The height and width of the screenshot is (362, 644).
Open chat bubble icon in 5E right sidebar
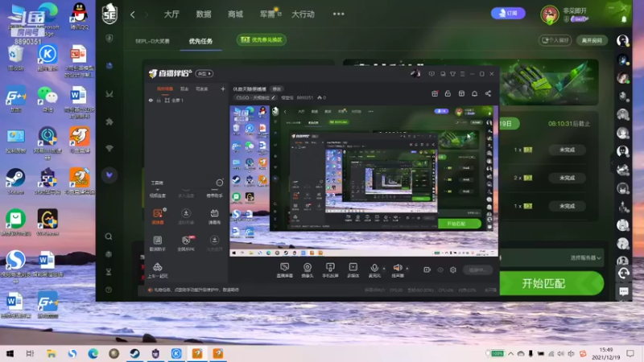tap(623, 291)
